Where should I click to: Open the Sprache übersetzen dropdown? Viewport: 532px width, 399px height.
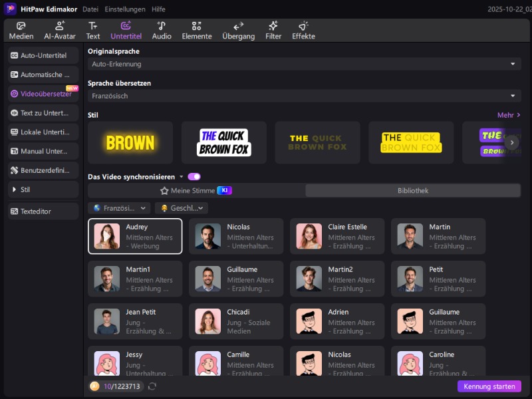click(304, 96)
